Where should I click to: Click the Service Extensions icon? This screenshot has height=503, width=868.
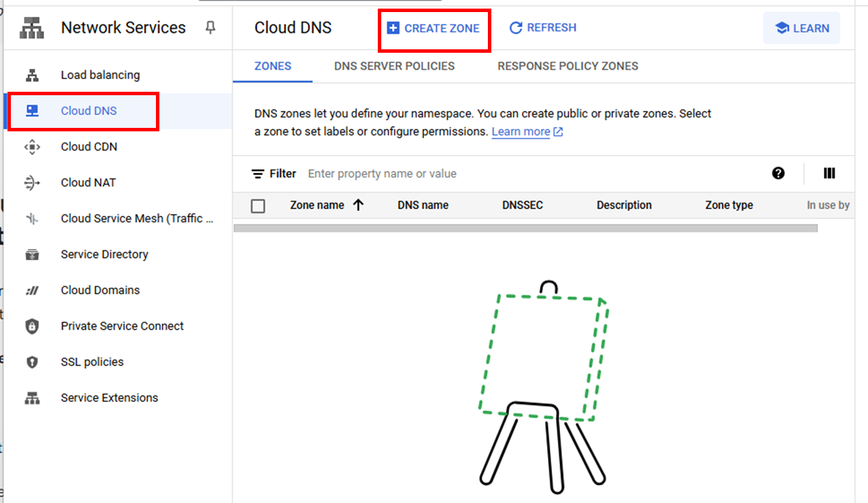pyautogui.click(x=32, y=398)
